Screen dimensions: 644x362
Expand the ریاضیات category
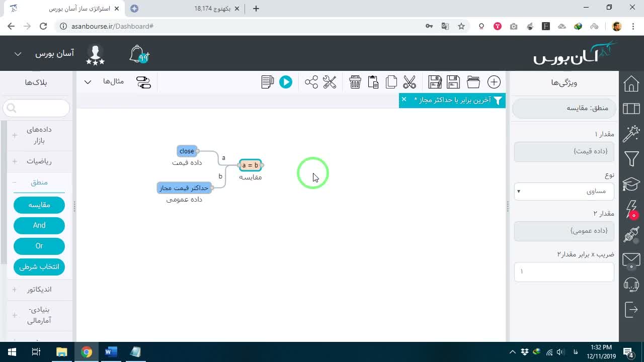pyautogui.click(x=39, y=161)
